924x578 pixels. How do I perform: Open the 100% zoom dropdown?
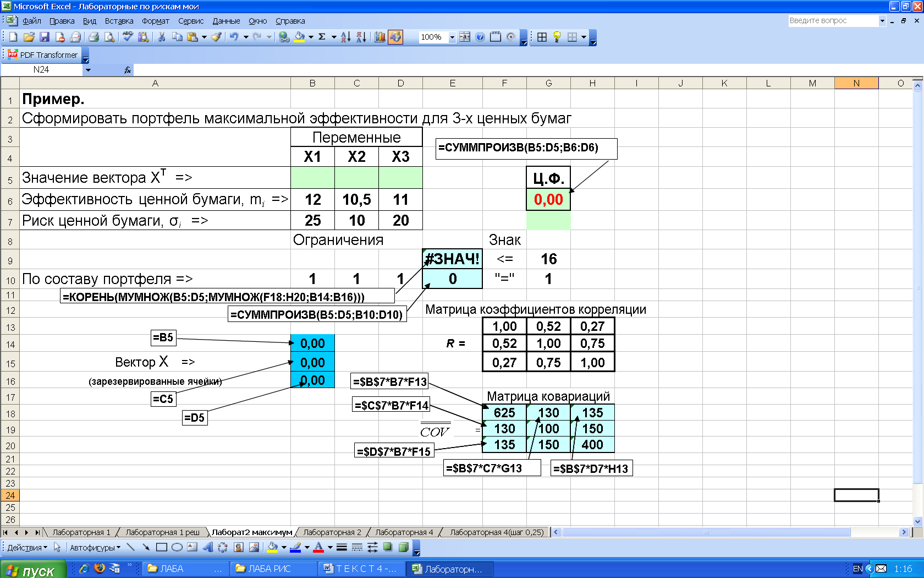coord(452,37)
